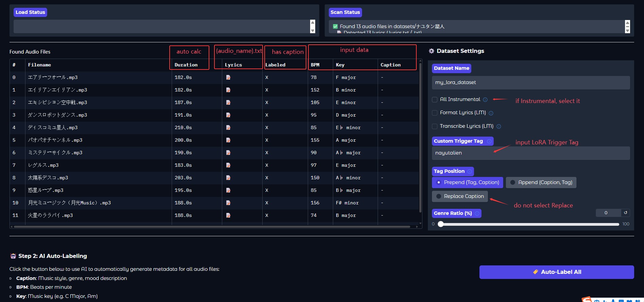Image resolution: width=644 pixels, height=302 pixels.
Task: Show info icon beside Tag Position
Action: 470,172
